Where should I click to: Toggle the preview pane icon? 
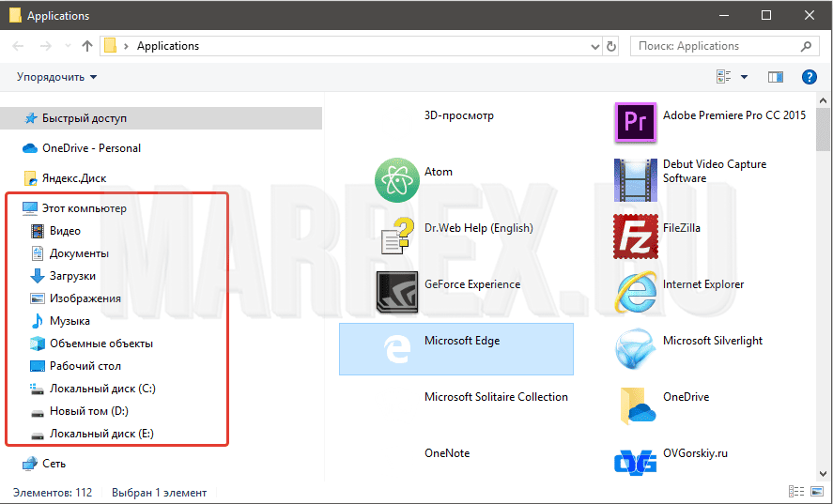coord(776,77)
